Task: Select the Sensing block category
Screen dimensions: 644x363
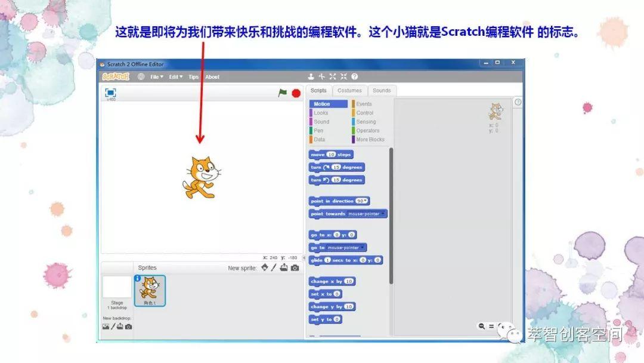Action: pos(370,122)
